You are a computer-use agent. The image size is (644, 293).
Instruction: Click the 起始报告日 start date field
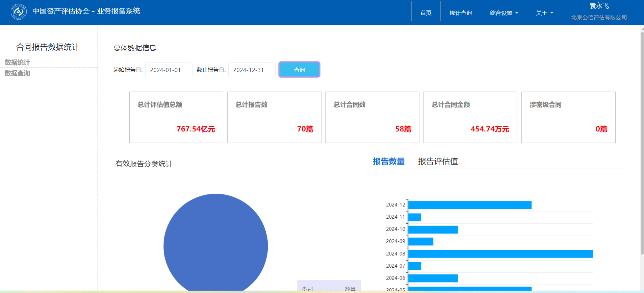(x=169, y=70)
